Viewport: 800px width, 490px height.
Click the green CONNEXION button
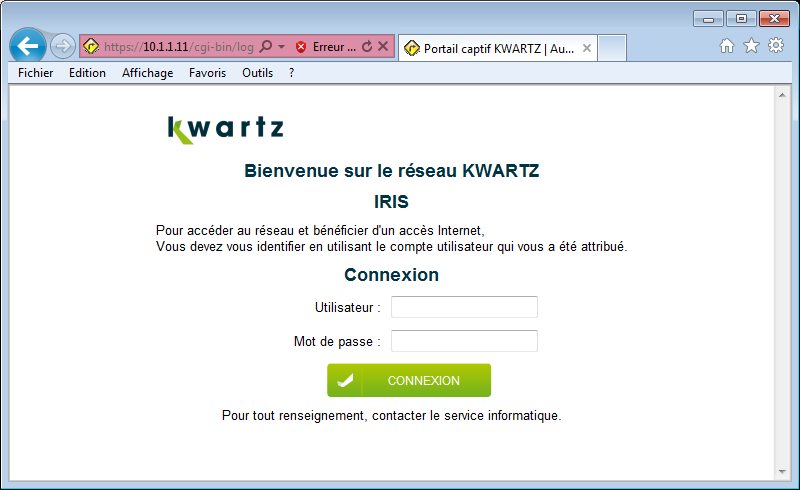coord(409,380)
